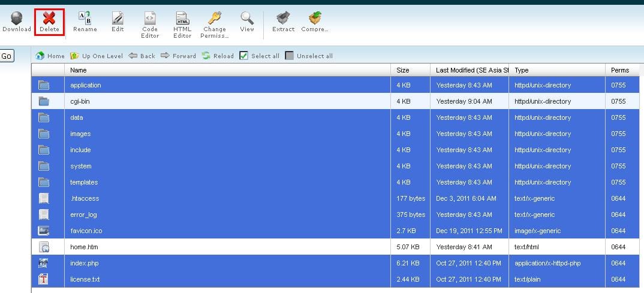Viewport: 644px width, 293px height.
Task: Select the .htaccess file name
Action: [85, 198]
